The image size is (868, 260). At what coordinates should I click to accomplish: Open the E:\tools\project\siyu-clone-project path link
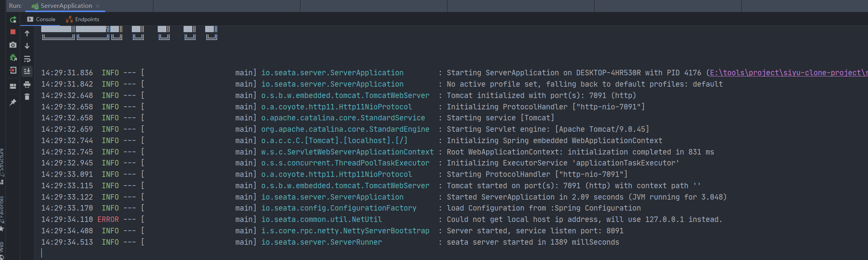(789, 73)
